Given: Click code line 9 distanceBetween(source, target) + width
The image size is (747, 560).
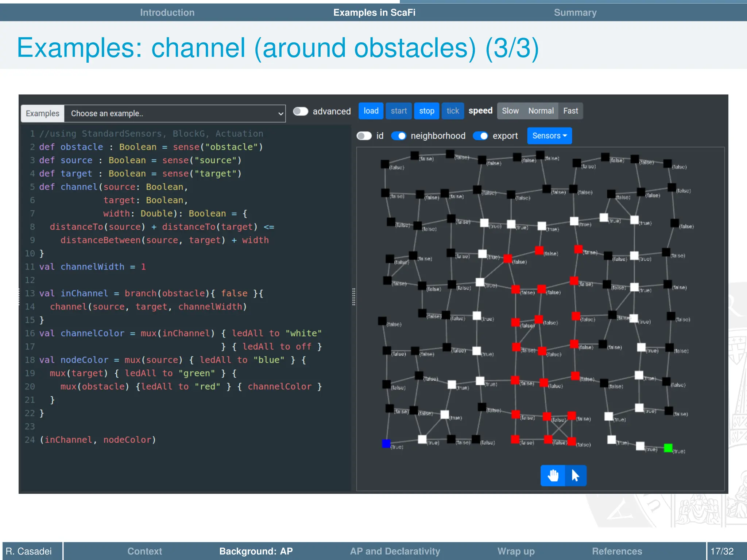Looking at the screenshot, I should coord(165,240).
